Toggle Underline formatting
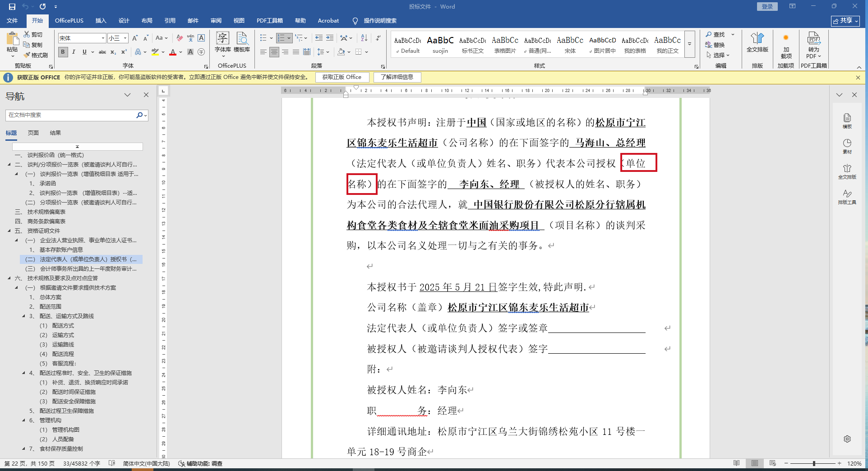Viewport: 868px width, 471px height. [x=84, y=52]
